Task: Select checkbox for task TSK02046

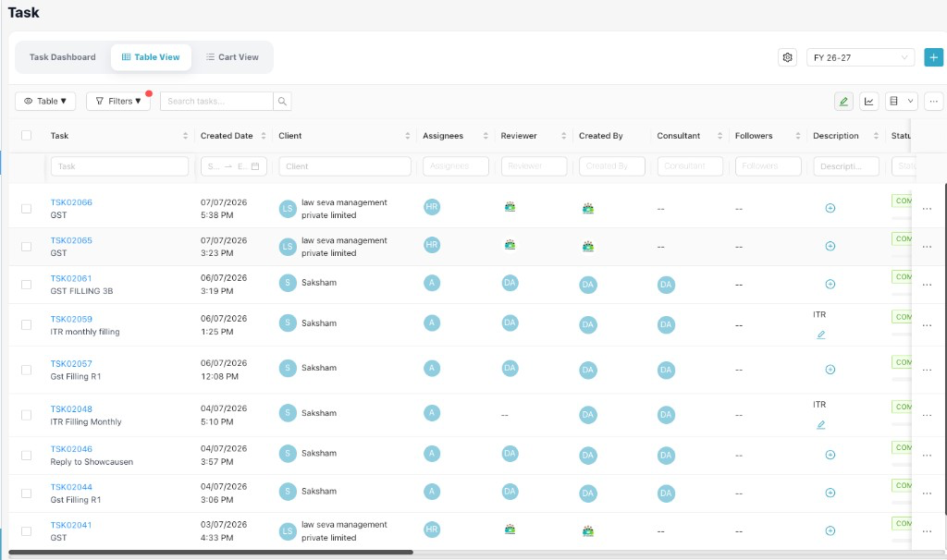Action: point(26,456)
